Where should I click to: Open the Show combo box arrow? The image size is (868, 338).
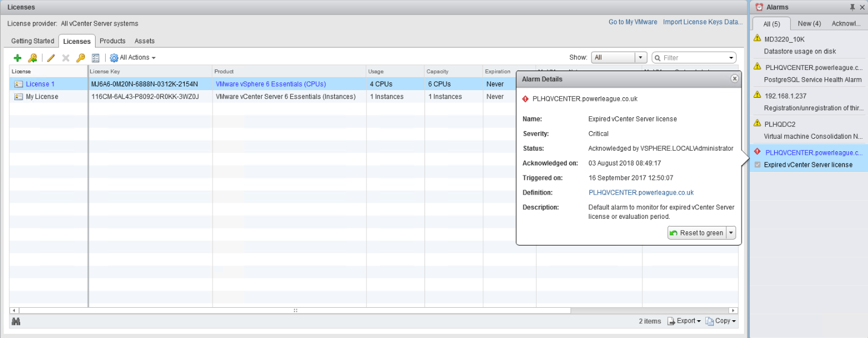(x=641, y=58)
